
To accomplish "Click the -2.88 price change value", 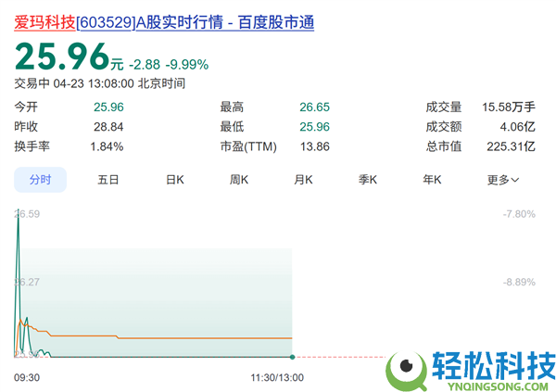I will click(x=145, y=65).
